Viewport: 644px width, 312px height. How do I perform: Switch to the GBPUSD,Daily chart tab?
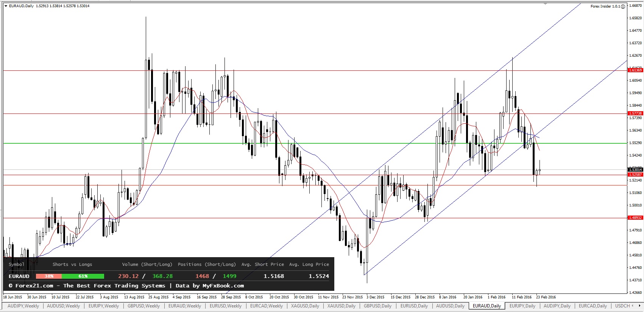[377, 306]
